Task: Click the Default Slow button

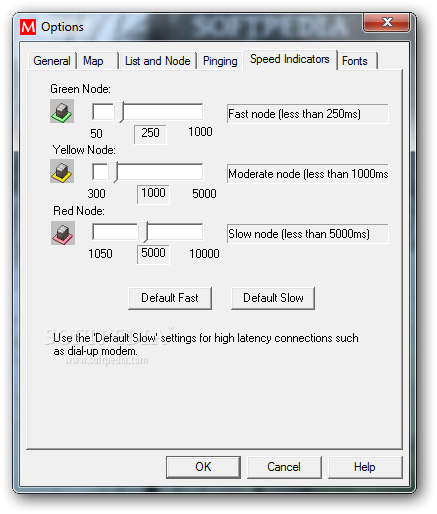Action: pos(273,298)
